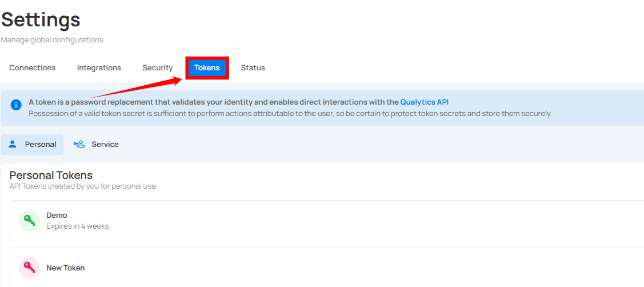The height and width of the screenshot is (287, 644).
Task: Follow the Qualytics API link
Action: pyautogui.click(x=424, y=102)
